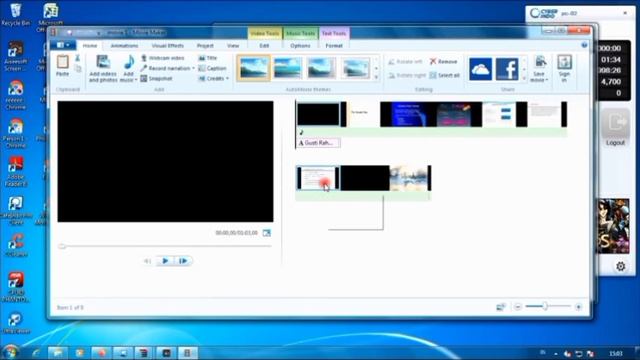This screenshot has height=360, width=640.
Task: Expand the Credits dropdown arrow
Action: click(227, 78)
